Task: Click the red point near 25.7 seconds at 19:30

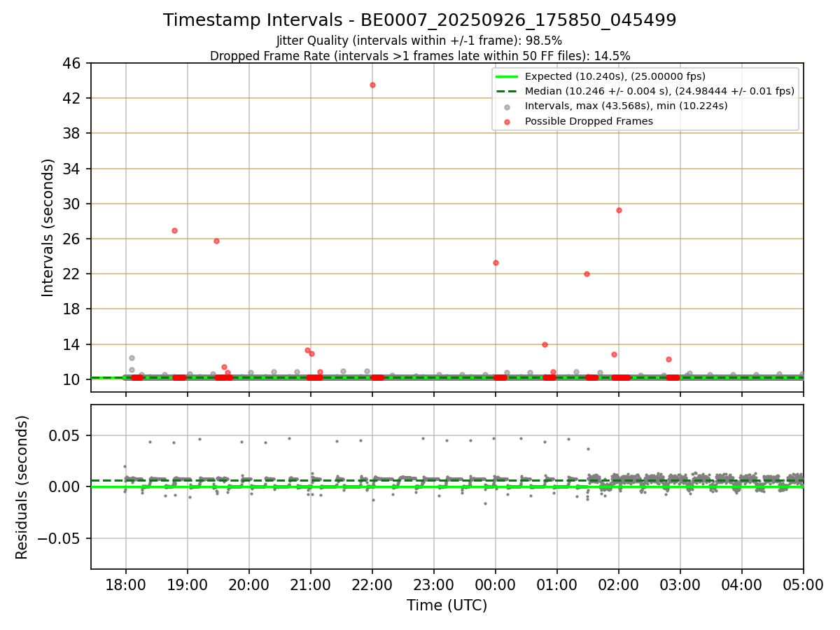Action: coord(216,241)
